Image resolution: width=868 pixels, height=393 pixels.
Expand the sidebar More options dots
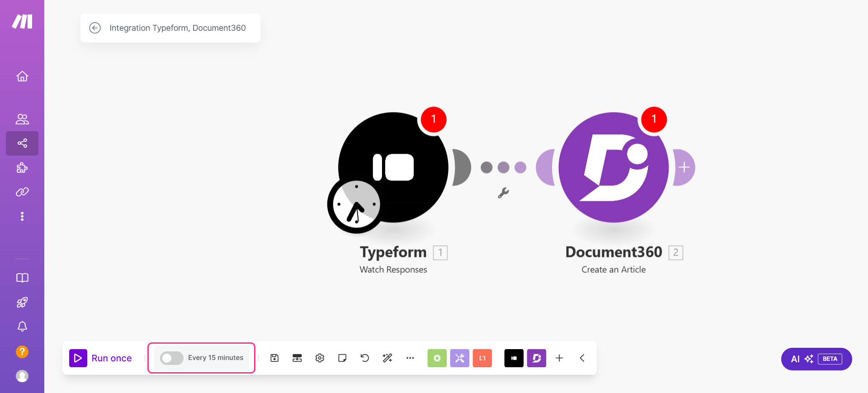(22, 216)
